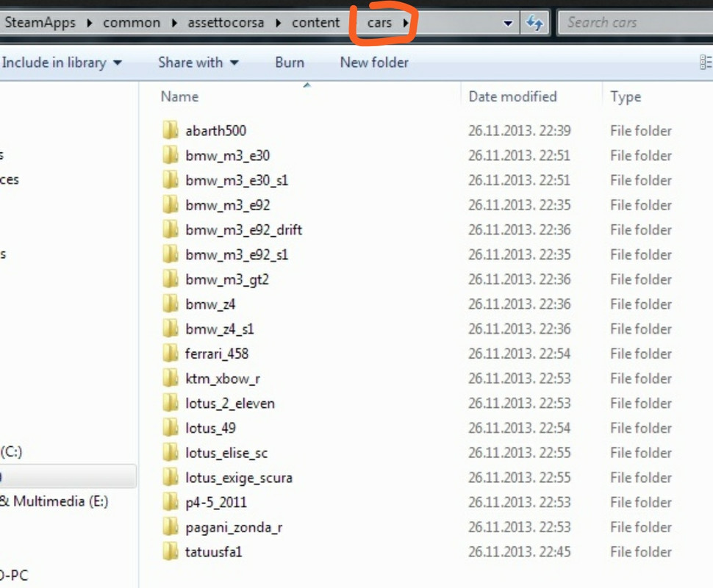Change the view layout icon
Screen dimensions: 713x588
click(706, 62)
